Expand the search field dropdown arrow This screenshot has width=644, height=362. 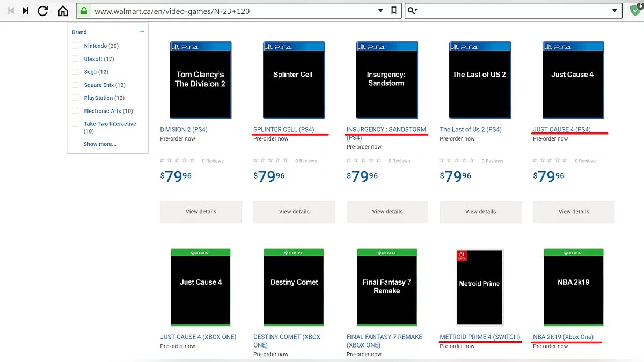coord(614,11)
